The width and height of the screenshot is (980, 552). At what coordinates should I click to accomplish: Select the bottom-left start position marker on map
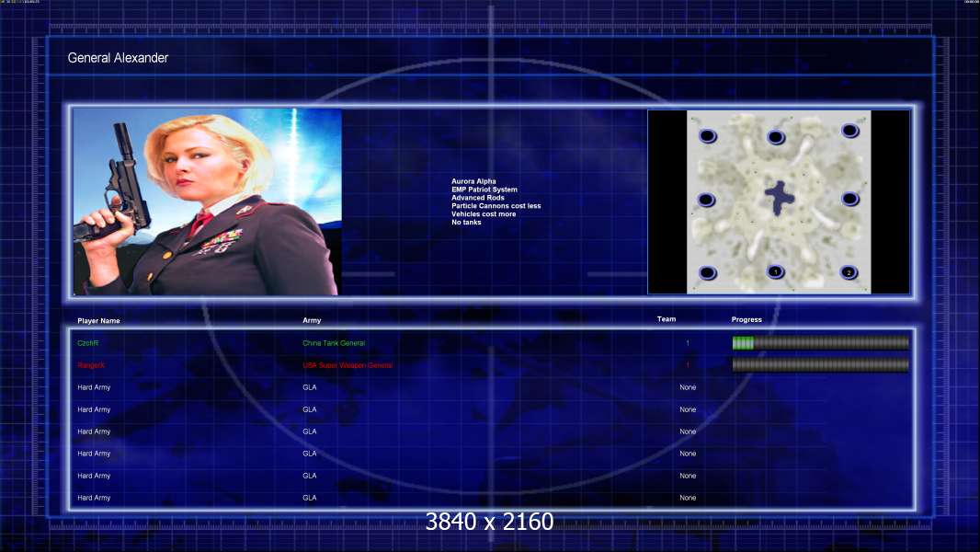[708, 272]
